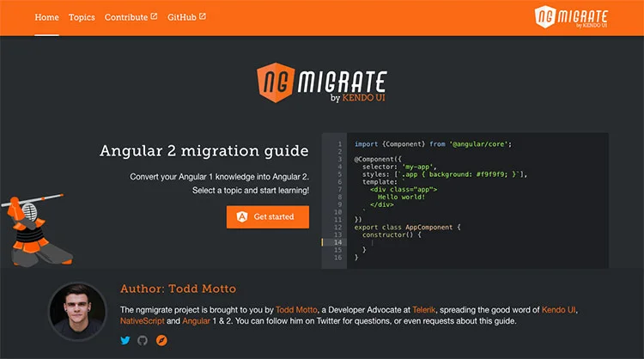The width and height of the screenshot is (644, 359).
Task: Open Todd Motto's GitHub profile icon
Action: [143, 340]
